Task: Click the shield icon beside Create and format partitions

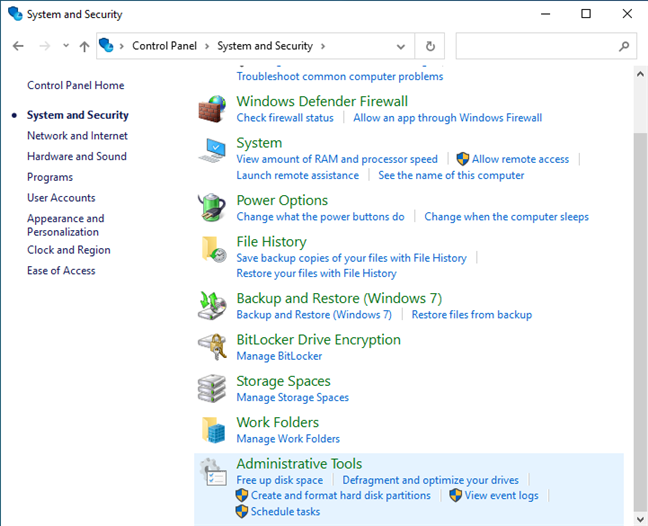Action: 242,495
